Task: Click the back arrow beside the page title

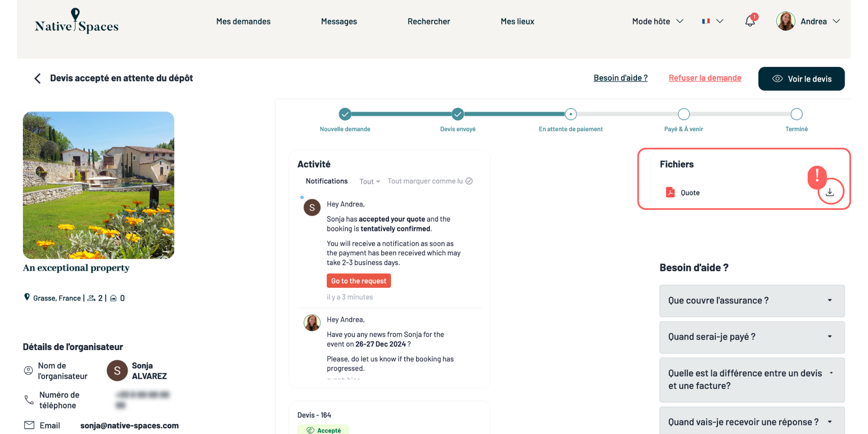Action: 38,79
